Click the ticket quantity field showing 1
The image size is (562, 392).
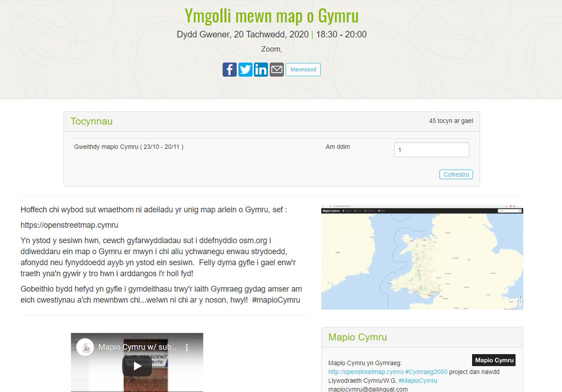tap(431, 149)
